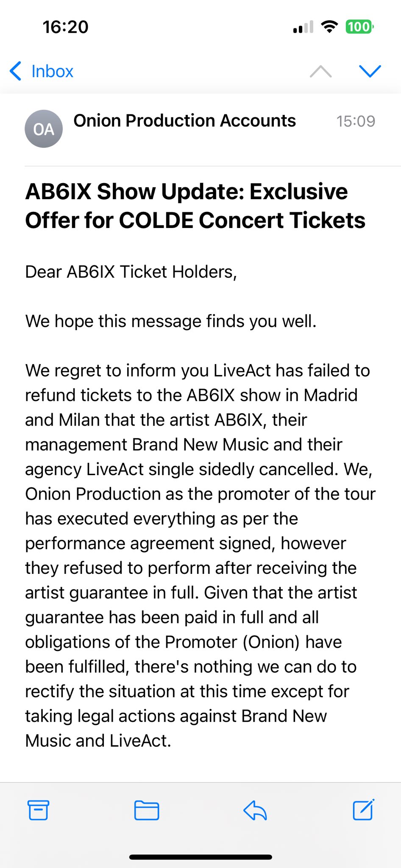
Task: Compose a new message with pencil icon
Action: point(363,810)
